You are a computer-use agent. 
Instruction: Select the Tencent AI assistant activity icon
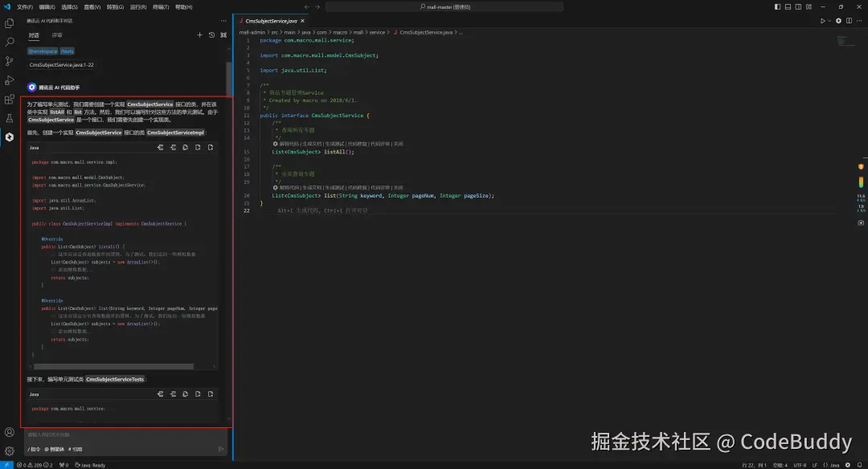[x=10, y=137]
